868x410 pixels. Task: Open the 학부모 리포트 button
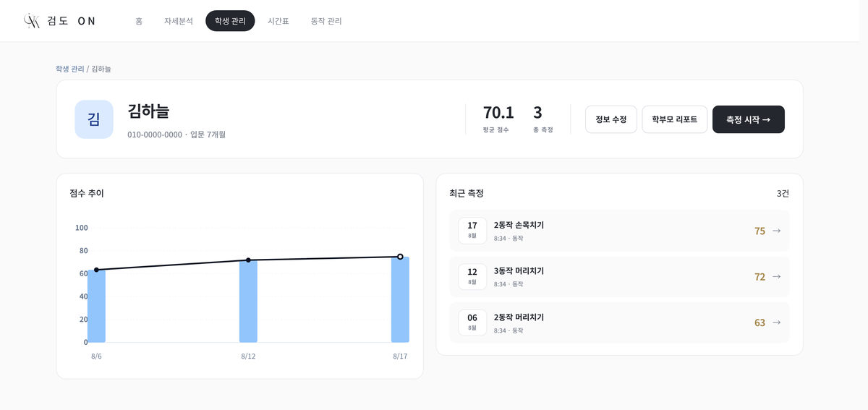pos(674,119)
